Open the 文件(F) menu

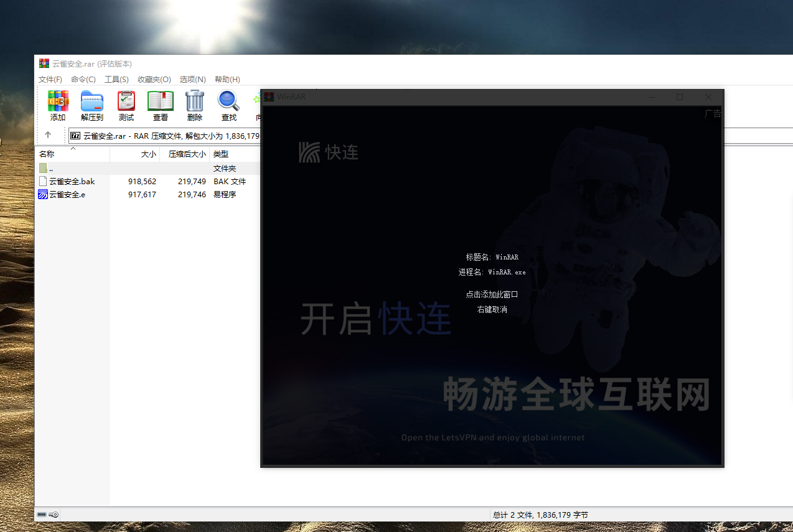[50, 79]
